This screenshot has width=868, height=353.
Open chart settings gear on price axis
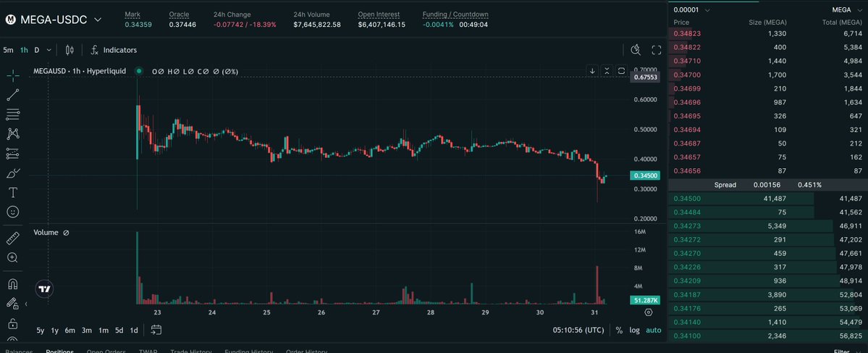click(x=649, y=312)
